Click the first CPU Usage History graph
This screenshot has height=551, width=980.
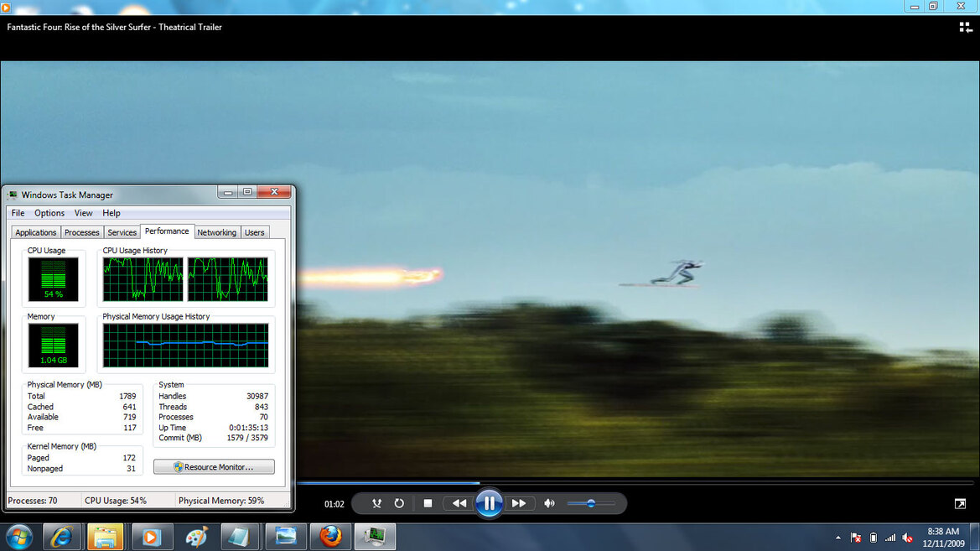click(x=143, y=279)
